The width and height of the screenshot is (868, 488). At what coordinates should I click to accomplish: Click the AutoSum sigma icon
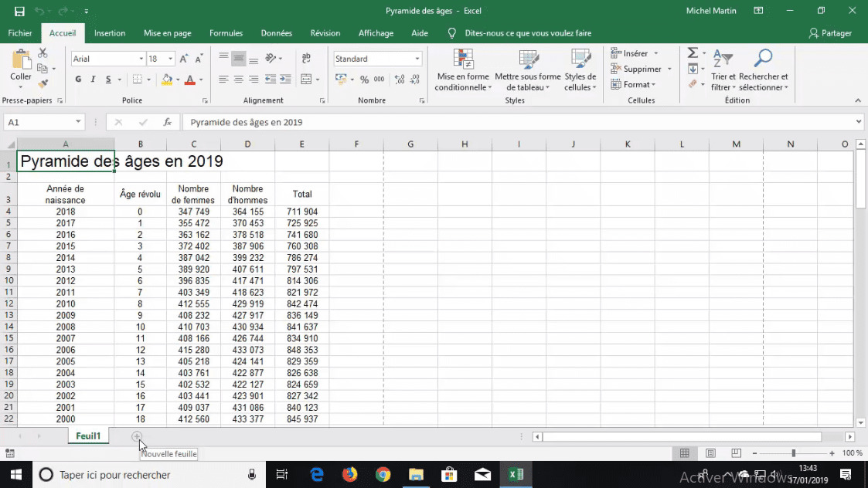coord(693,53)
